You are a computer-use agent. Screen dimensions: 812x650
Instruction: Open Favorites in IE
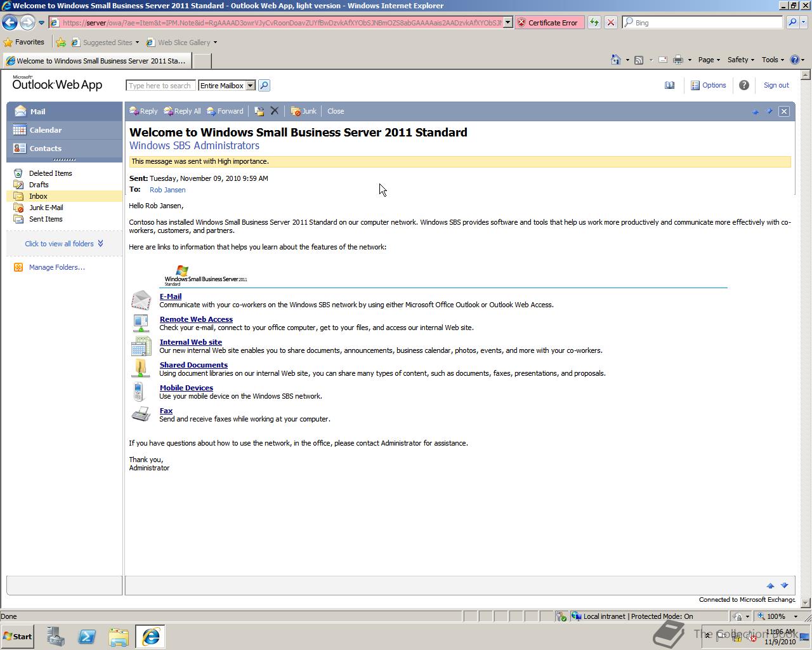click(x=24, y=43)
